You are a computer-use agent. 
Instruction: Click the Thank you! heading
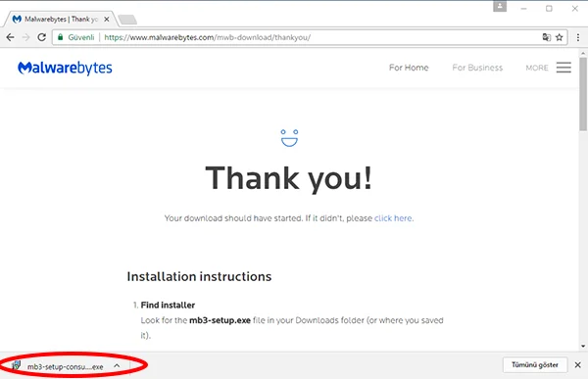pyautogui.click(x=289, y=178)
